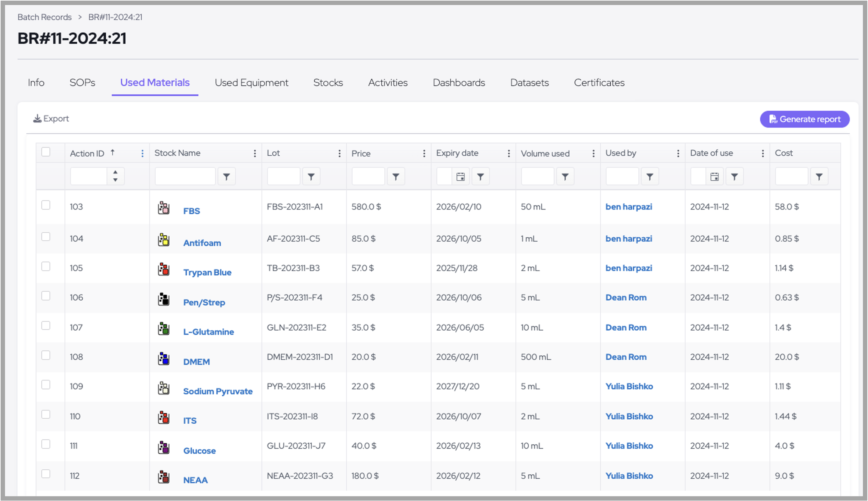Open Volume used column menu dots

point(593,153)
